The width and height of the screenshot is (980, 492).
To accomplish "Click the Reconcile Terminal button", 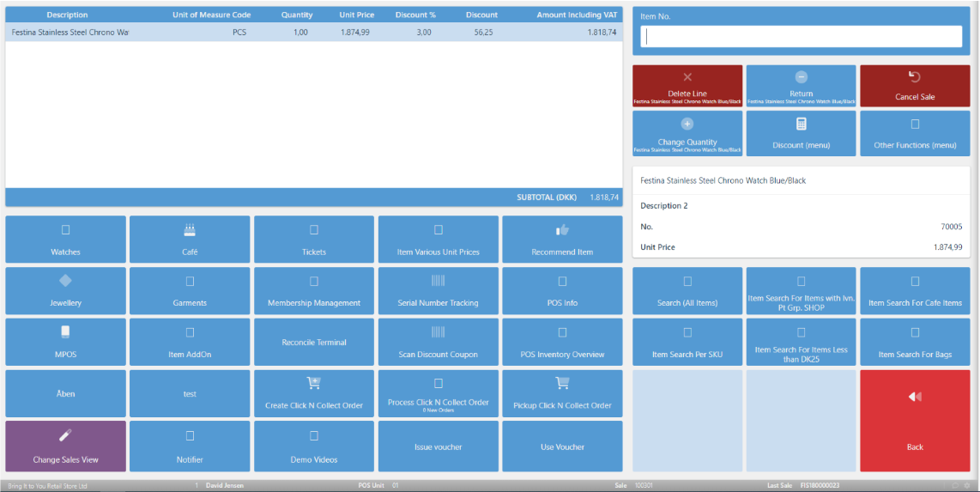I will (x=314, y=342).
